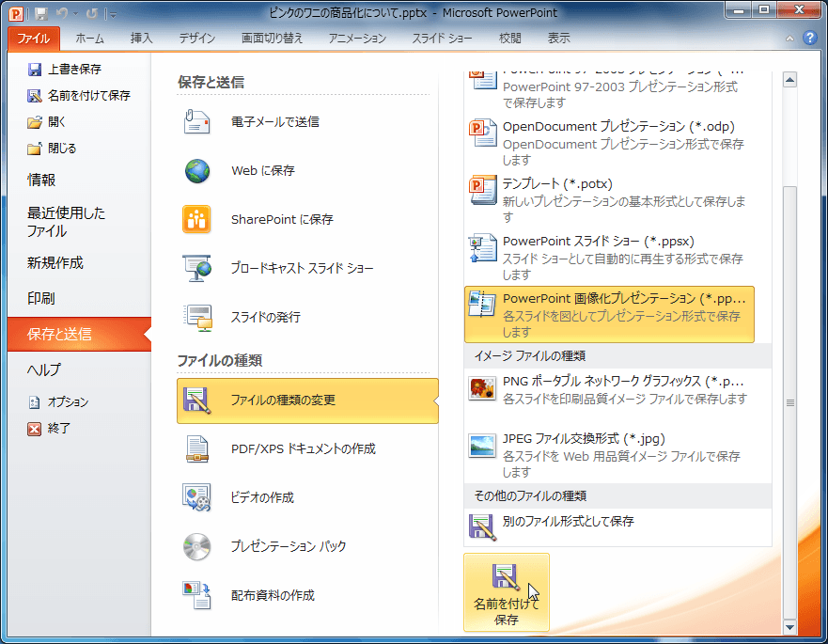This screenshot has width=828, height=644.
Task: Click the PDF/XPS ドキュメントの作成 icon
Action: pos(197,449)
